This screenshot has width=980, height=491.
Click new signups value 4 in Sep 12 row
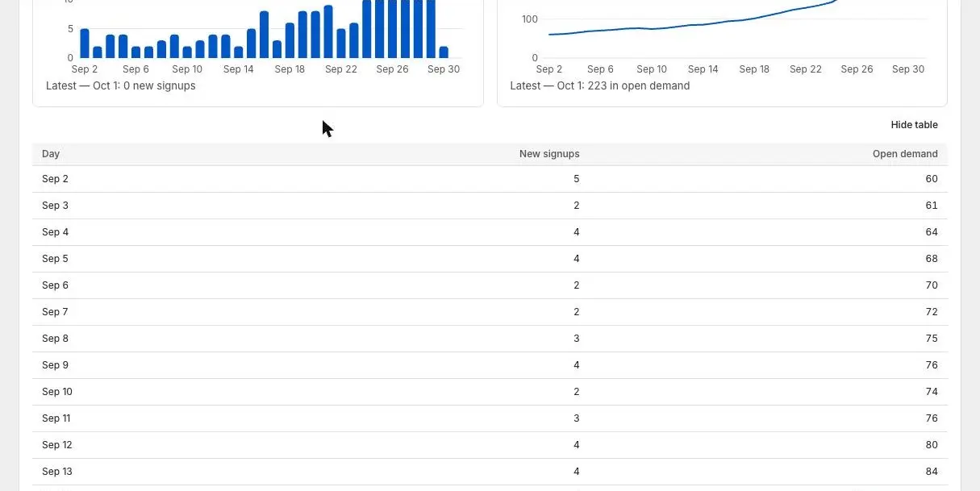(x=577, y=445)
